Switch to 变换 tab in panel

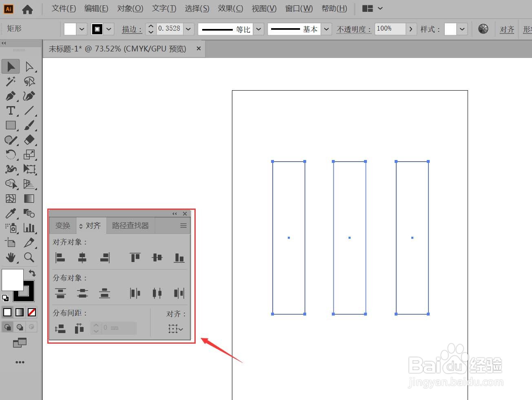(x=63, y=226)
